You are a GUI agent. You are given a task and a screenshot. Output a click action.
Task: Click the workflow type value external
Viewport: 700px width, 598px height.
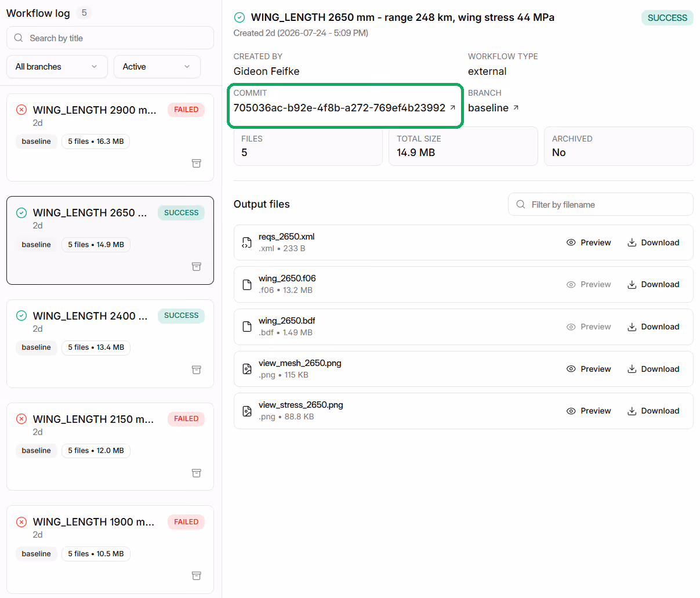tap(487, 71)
